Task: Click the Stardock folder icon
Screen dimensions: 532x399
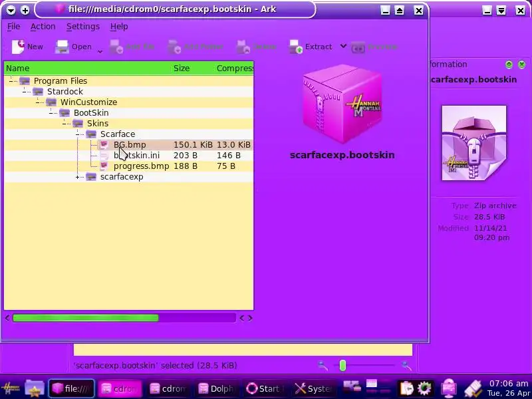Action: click(38, 91)
